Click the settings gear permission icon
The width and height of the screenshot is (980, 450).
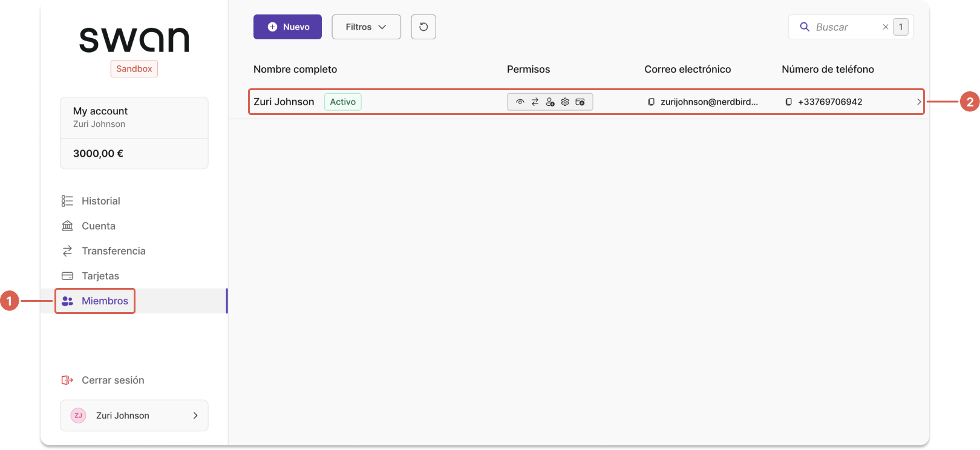[565, 102]
